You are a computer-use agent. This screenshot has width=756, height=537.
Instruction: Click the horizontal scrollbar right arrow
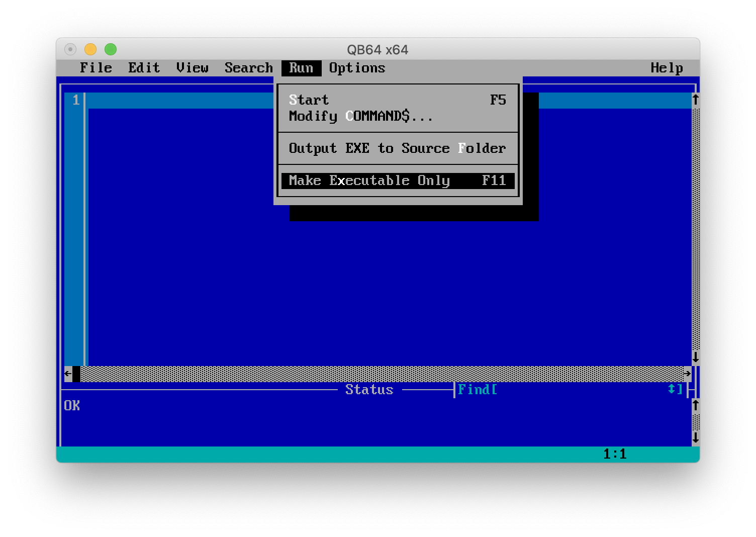[x=687, y=374]
